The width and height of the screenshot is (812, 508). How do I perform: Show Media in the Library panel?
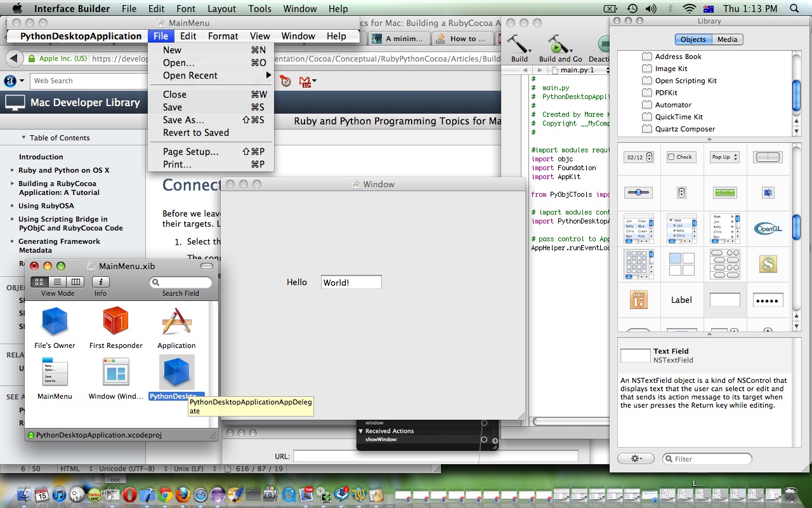point(727,39)
